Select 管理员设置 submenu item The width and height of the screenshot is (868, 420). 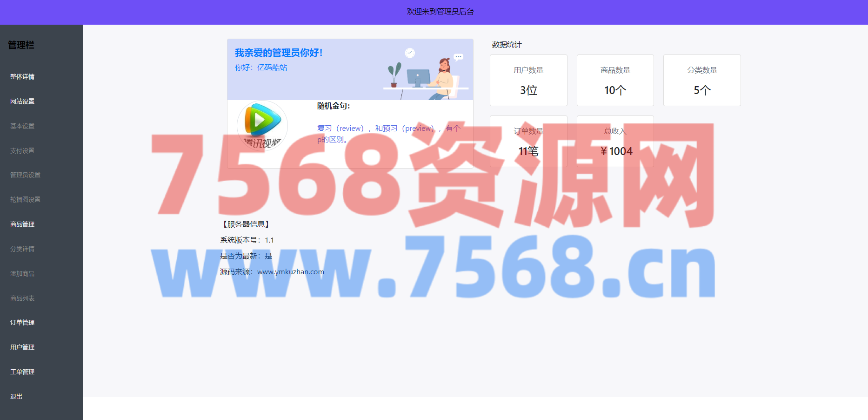(x=25, y=175)
